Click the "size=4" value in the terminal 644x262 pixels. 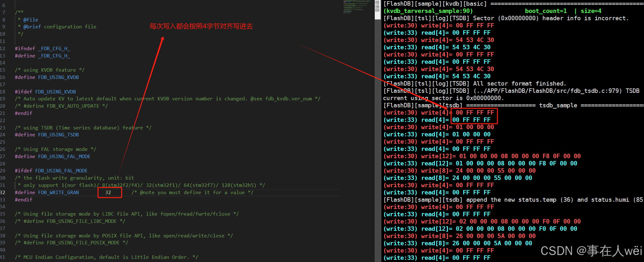click(591, 11)
